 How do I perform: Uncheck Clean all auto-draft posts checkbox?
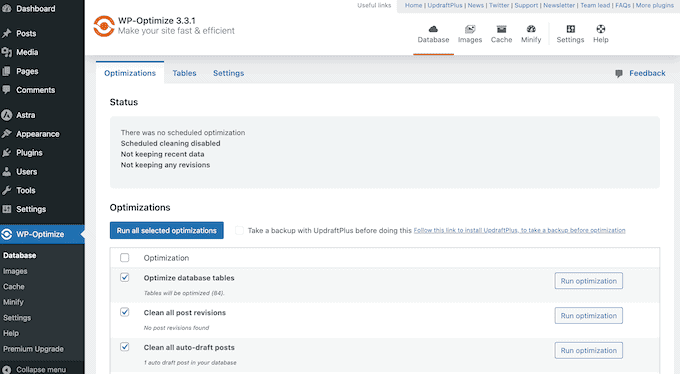pos(124,347)
